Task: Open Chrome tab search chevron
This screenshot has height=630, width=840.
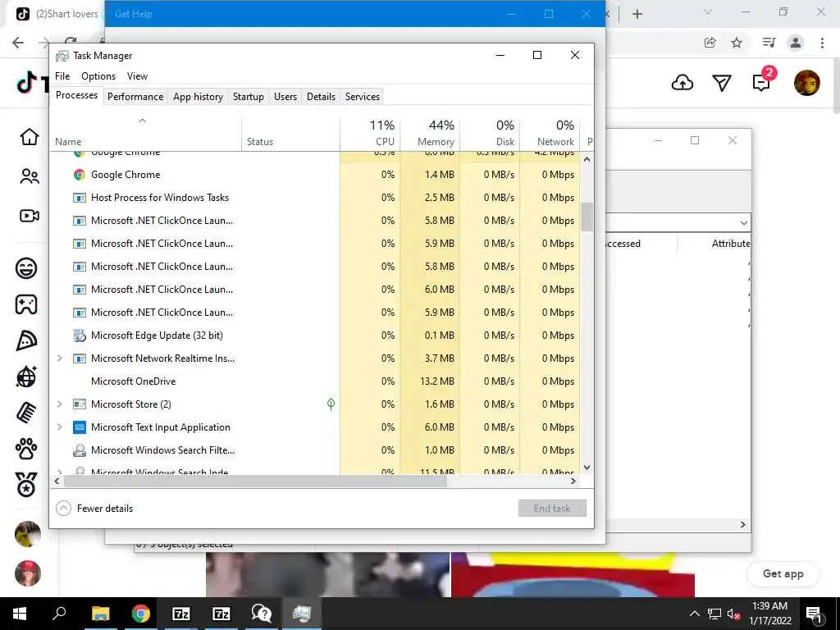Action: [708, 11]
